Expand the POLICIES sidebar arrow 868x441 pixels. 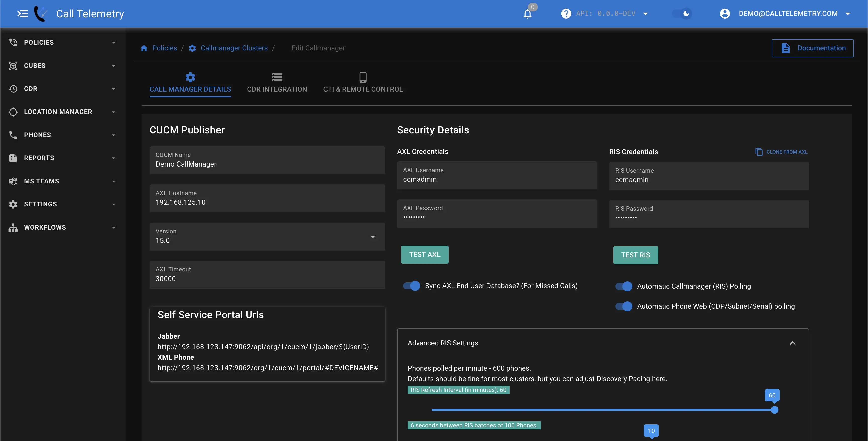[x=114, y=43]
